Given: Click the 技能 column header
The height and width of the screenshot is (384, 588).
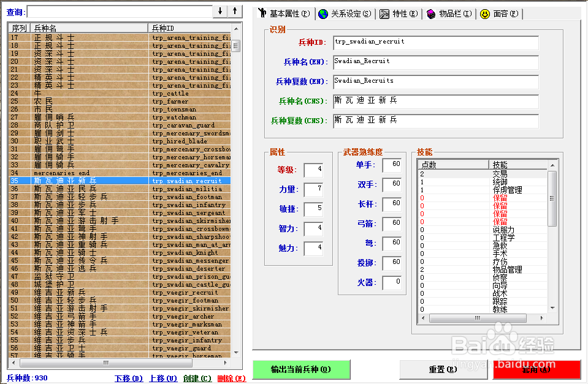Looking at the screenshot, I should click(x=519, y=165).
